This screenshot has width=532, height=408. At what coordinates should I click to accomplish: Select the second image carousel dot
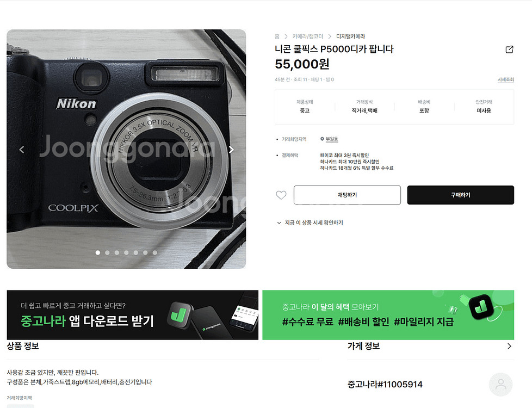[x=107, y=252]
